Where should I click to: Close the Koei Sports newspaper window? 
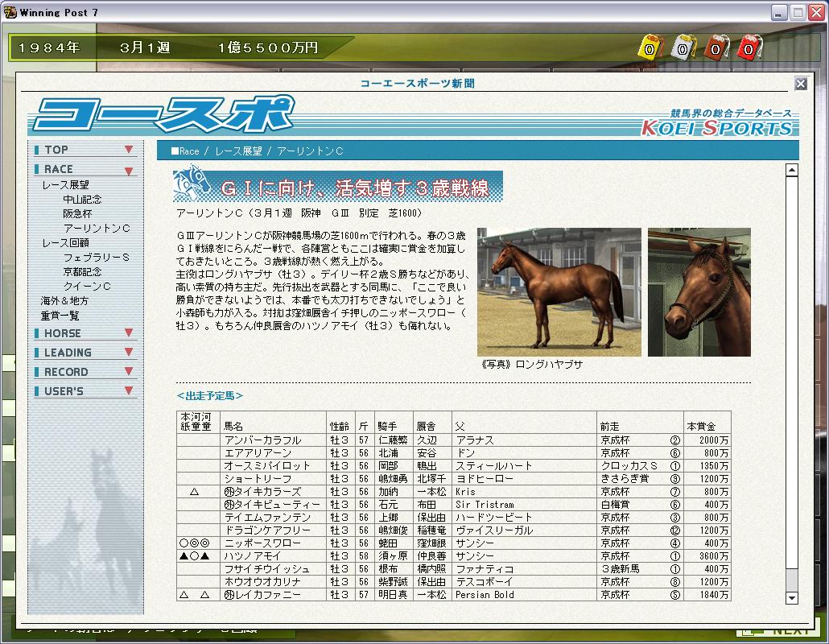pyautogui.click(x=801, y=84)
